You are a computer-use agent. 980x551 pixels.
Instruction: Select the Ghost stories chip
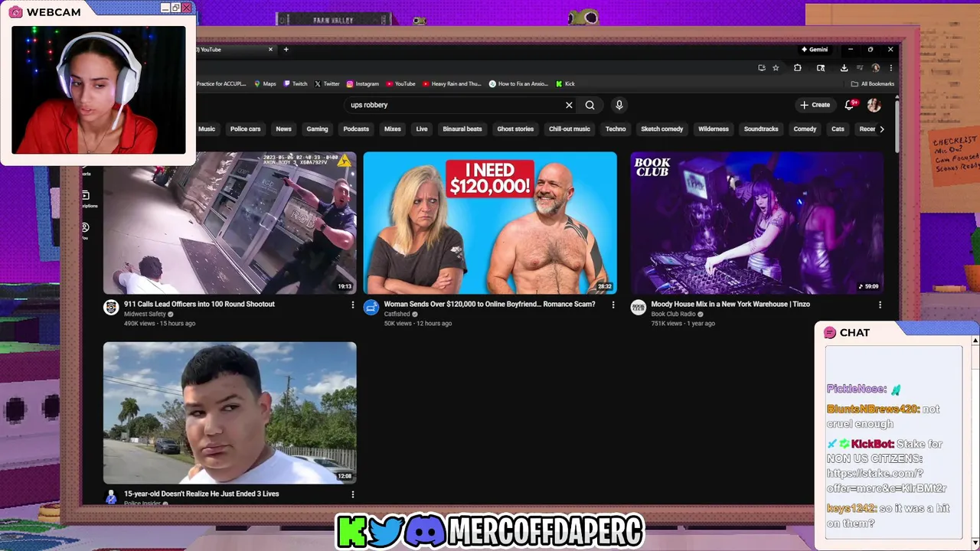point(515,129)
